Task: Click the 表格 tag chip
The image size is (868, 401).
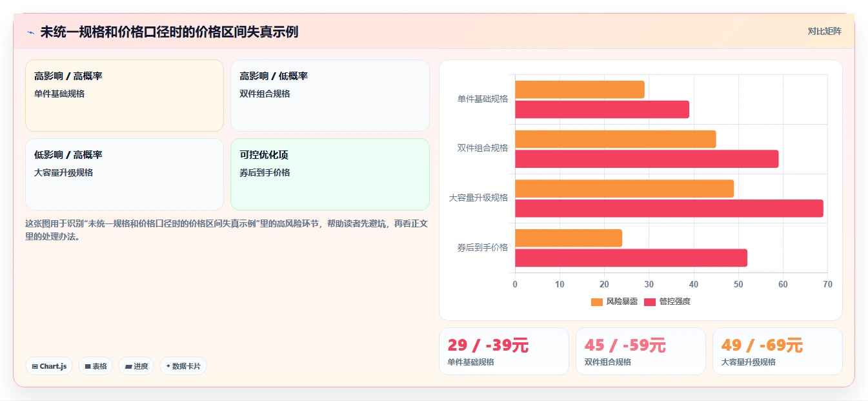Action: click(96, 366)
